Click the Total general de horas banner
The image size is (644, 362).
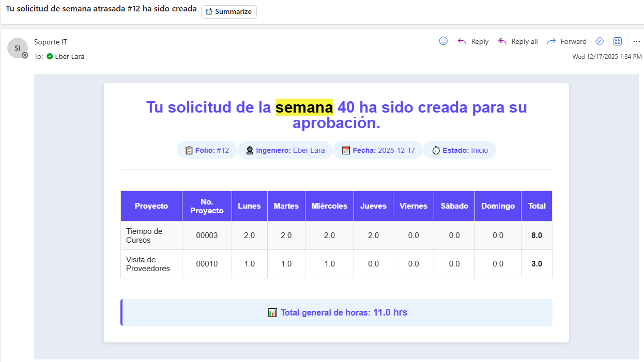tap(336, 312)
